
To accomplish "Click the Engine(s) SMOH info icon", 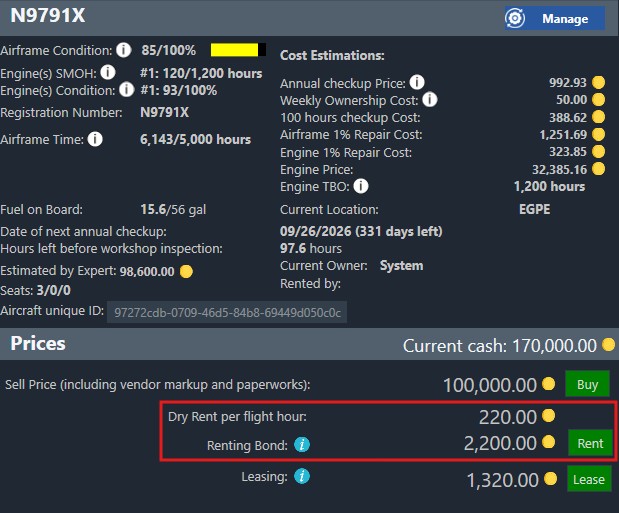I will coord(108,73).
